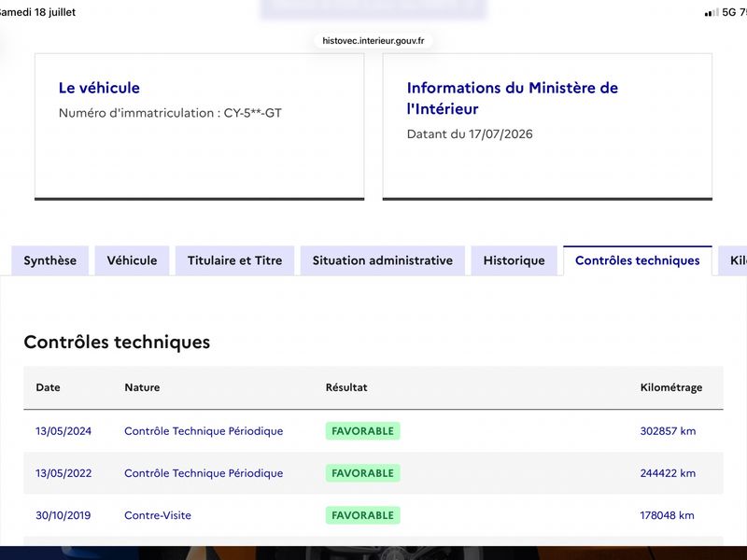The height and width of the screenshot is (560, 747).
Task: Click the cellular signal strength icon
Action: 712,13
